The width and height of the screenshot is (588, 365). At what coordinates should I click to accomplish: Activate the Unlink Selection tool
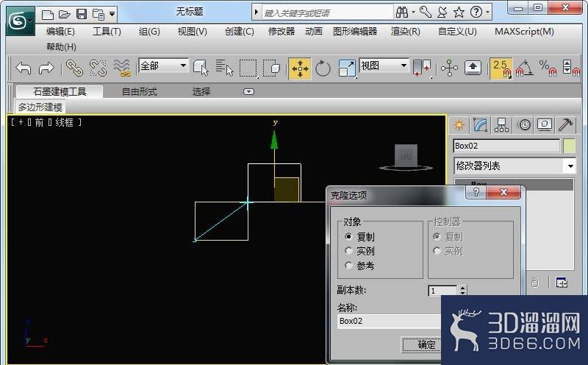[x=98, y=68]
